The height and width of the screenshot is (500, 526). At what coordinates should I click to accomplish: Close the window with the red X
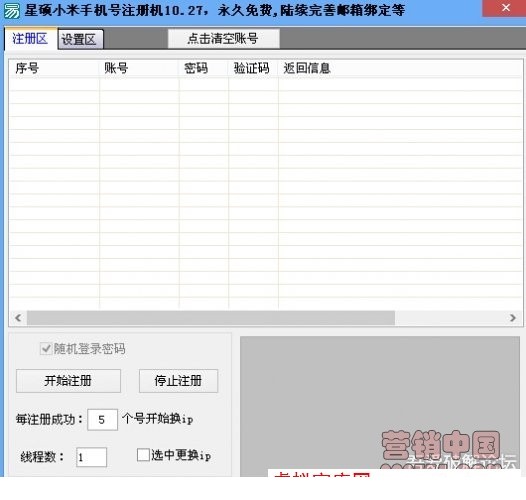click(506, 8)
